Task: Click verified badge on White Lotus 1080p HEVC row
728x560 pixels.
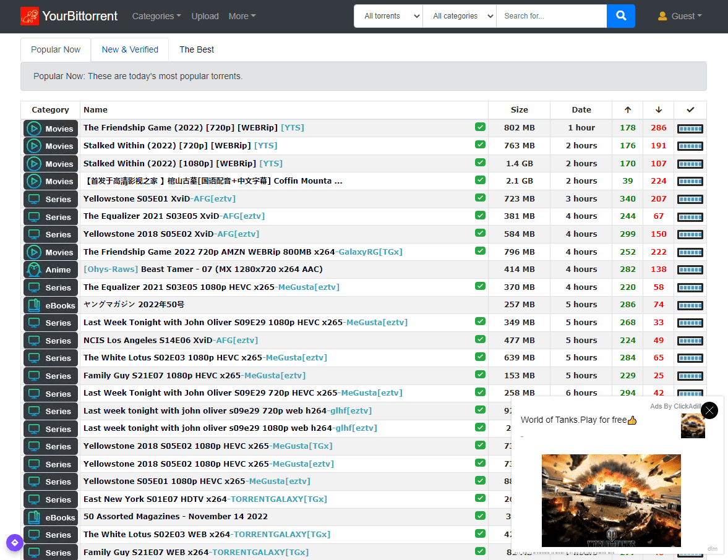Action: 480,357
